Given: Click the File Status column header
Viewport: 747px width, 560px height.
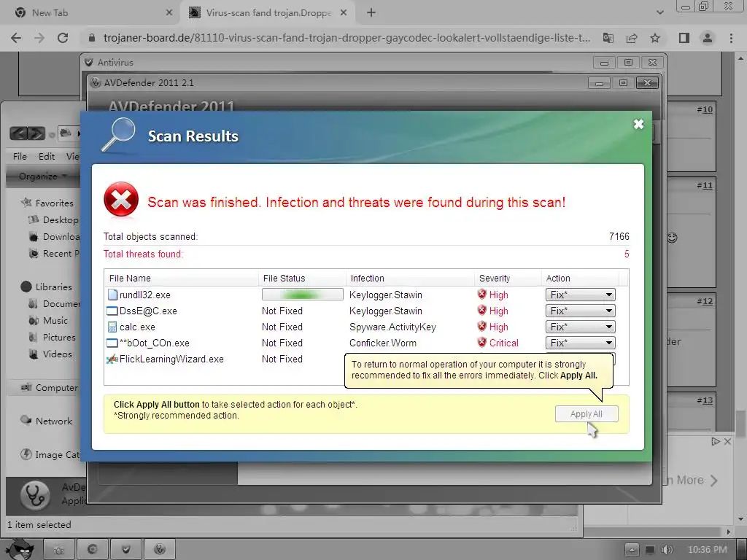Looking at the screenshot, I should pos(284,278).
